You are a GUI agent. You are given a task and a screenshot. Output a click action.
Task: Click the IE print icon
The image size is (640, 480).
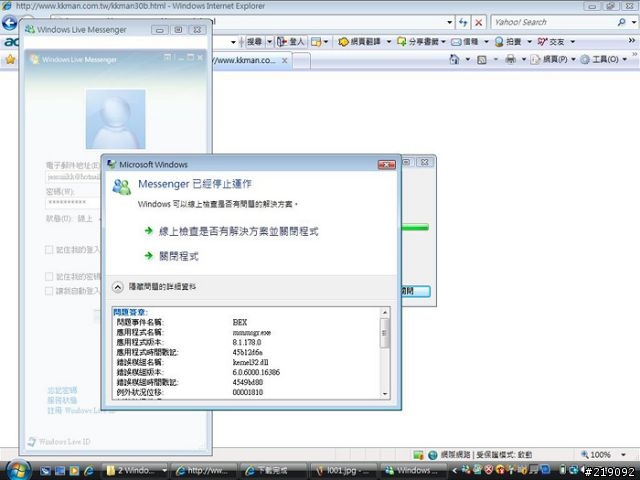tap(510, 60)
